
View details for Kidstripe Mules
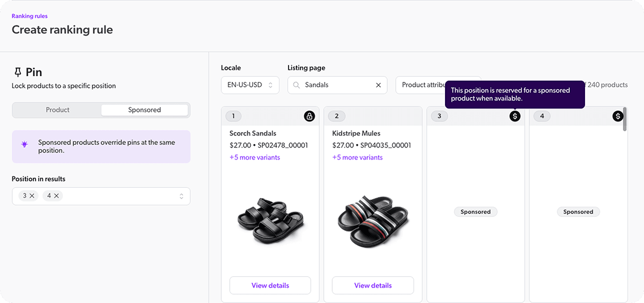point(372,285)
